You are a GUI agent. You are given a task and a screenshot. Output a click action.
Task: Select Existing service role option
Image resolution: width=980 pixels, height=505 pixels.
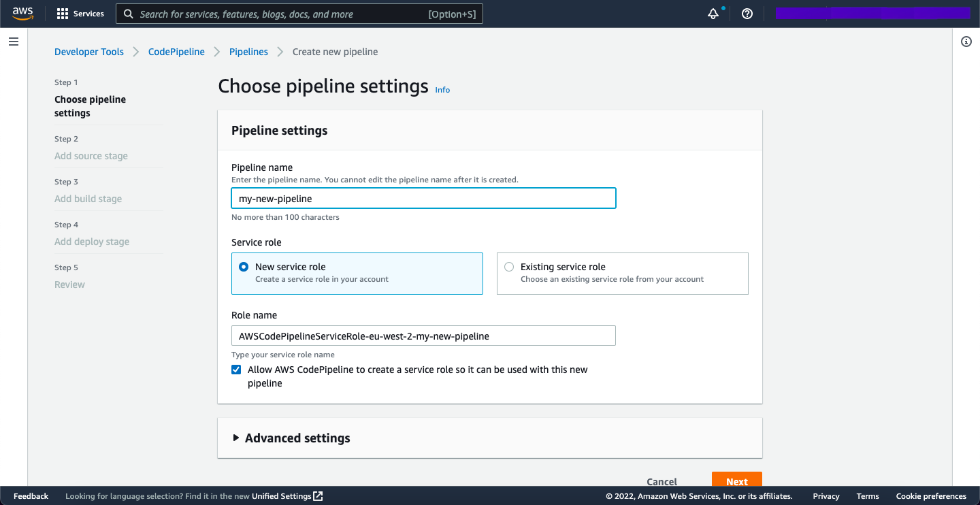click(623, 274)
